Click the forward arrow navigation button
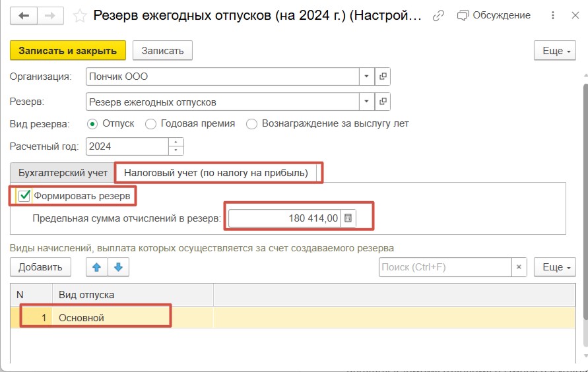This screenshot has width=588, height=372. click(50, 16)
